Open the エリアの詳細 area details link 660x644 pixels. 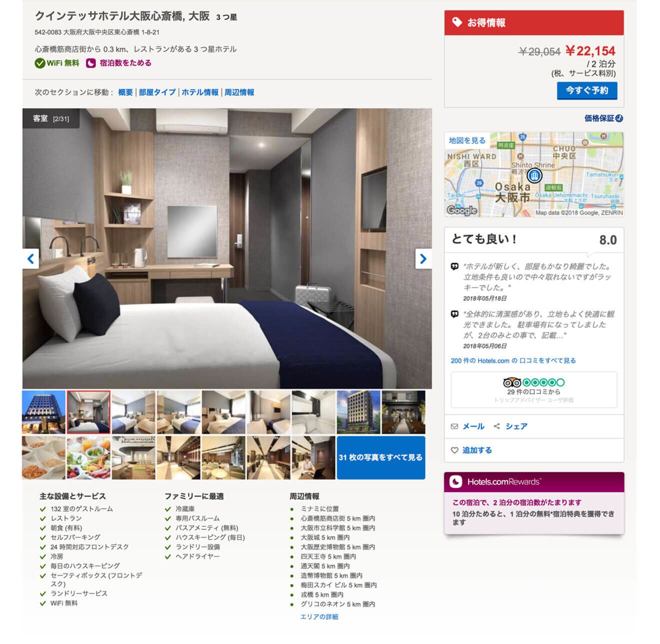(x=319, y=617)
